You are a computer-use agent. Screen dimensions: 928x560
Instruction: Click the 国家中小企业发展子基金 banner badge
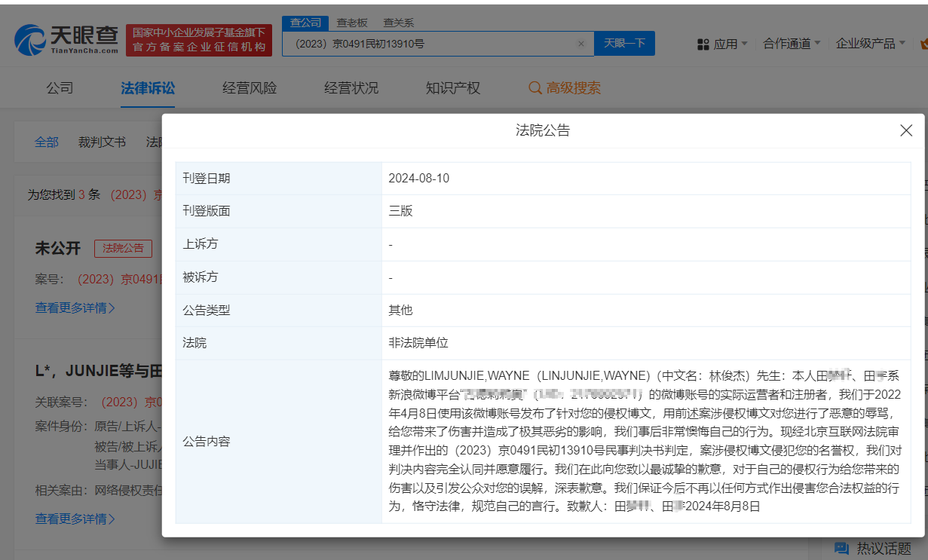(198, 38)
